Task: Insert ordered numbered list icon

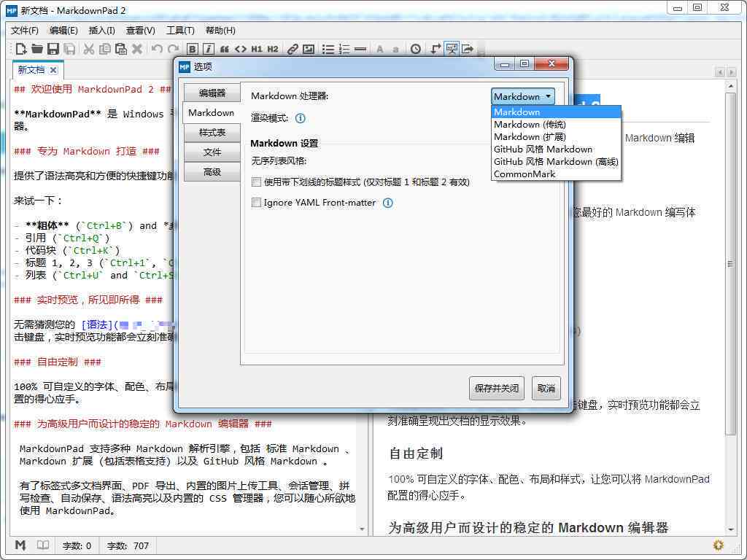Action: [344, 49]
